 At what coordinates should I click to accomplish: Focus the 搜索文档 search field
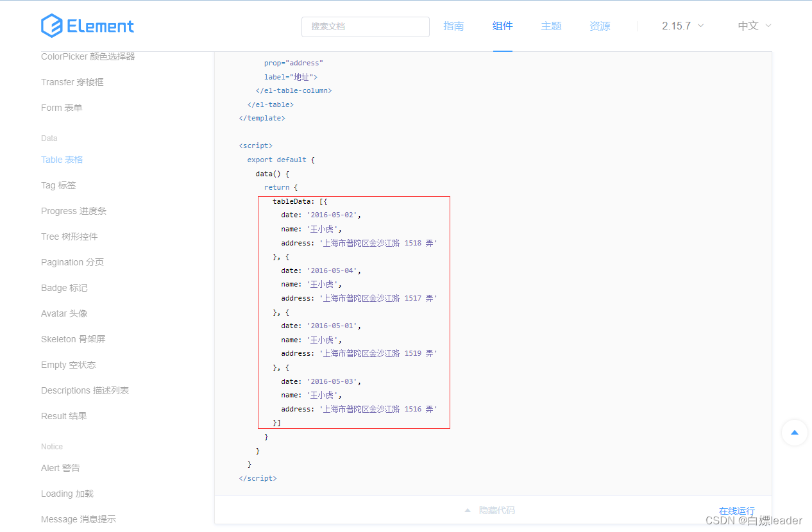(x=366, y=26)
